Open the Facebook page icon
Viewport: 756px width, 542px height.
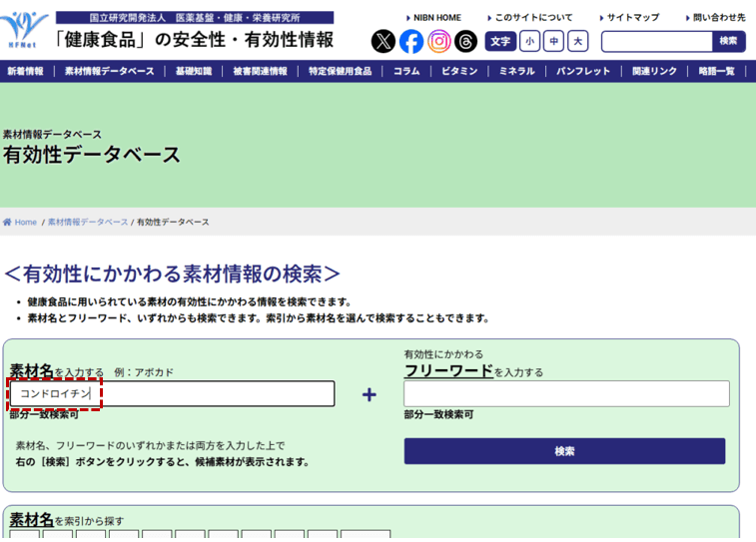coord(411,41)
